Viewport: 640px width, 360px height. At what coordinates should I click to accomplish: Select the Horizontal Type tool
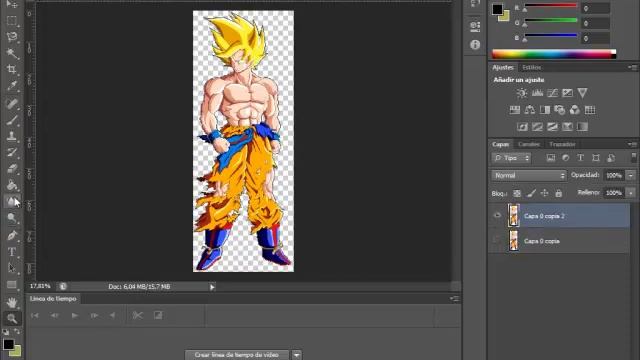[x=12, y=252]
